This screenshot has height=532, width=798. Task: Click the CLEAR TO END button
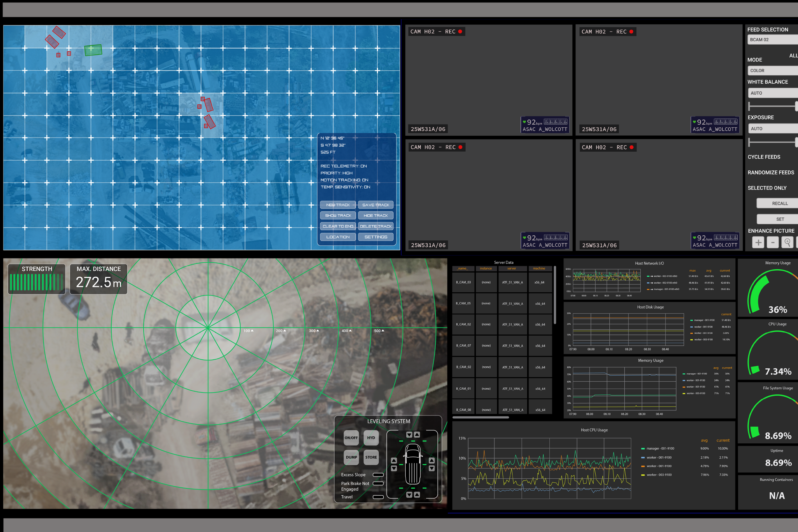pos(338,226)
